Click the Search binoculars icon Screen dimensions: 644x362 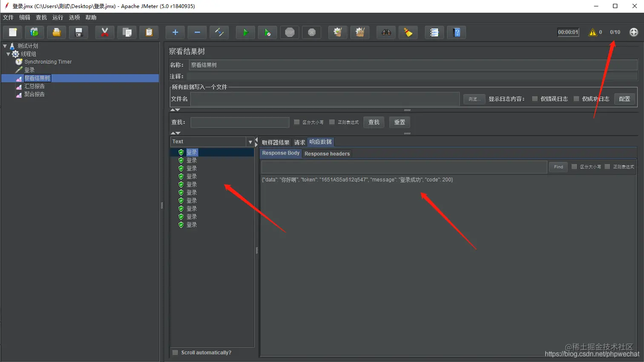(386, 32)
